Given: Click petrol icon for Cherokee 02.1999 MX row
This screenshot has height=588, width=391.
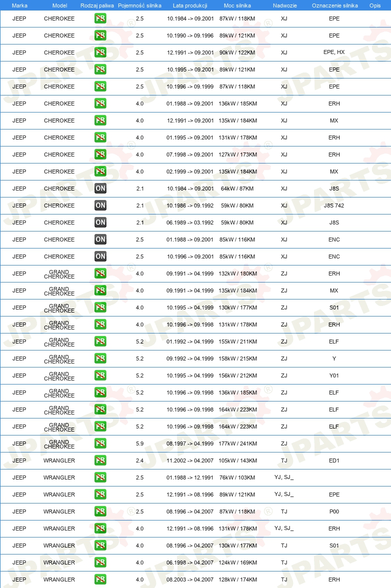Looking at the screenshot, I should pyautogui.click(x=100, y=171).
